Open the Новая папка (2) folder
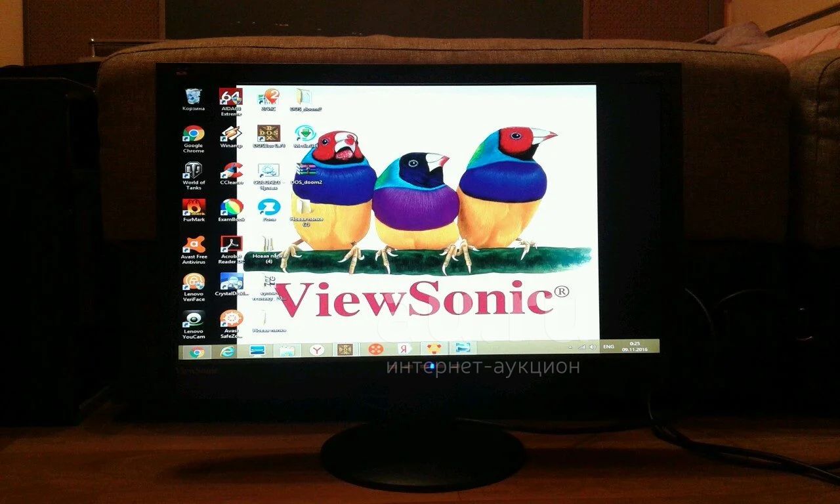Image resolution: width=840 pixels, height=504 pixels. pyautogui.click(x=306, y=213)
